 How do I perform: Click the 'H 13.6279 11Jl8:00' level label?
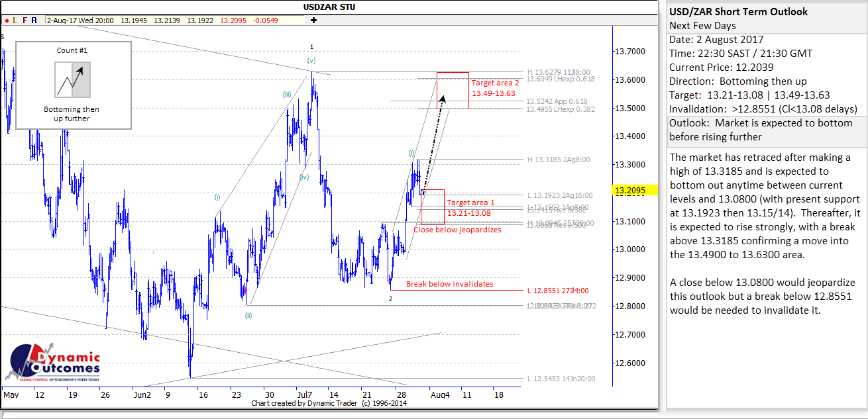coord(559,71)
